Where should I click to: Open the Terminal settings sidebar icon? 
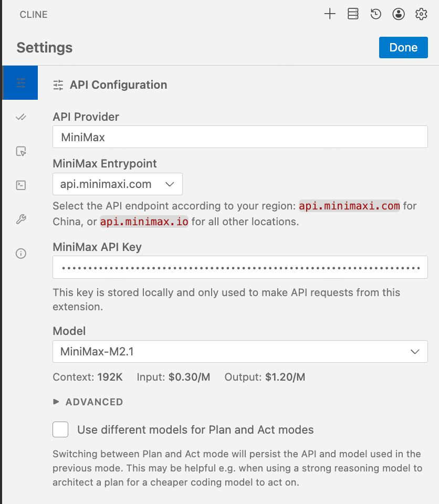pos(21,185)
